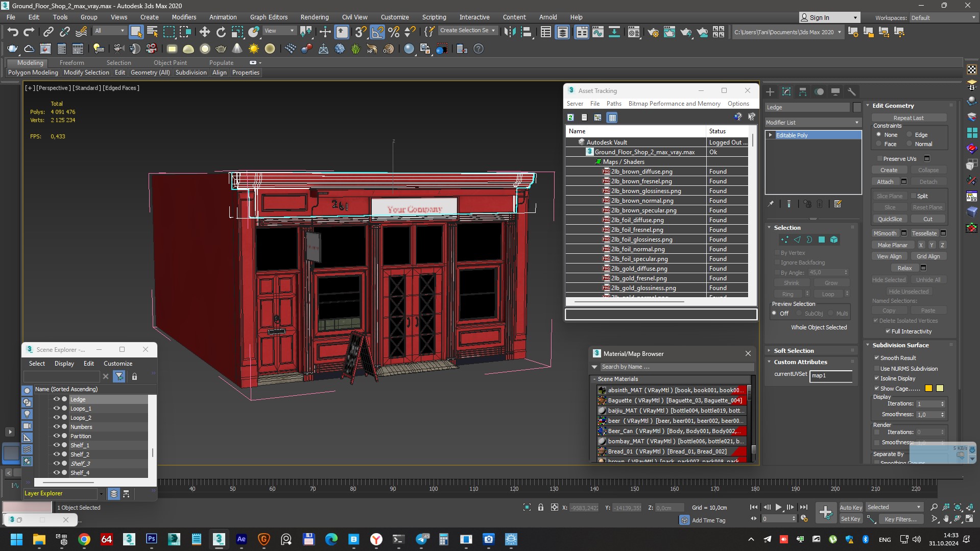Switch to the Modify command panel tab
Image resolution: width=980 pixels, height=551 pixels.
click(786, 92)
